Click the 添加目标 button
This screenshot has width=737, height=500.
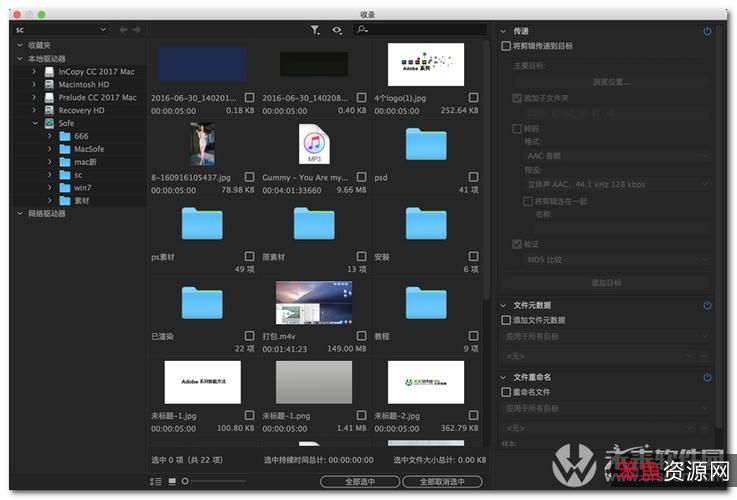[x=606, y=283]
